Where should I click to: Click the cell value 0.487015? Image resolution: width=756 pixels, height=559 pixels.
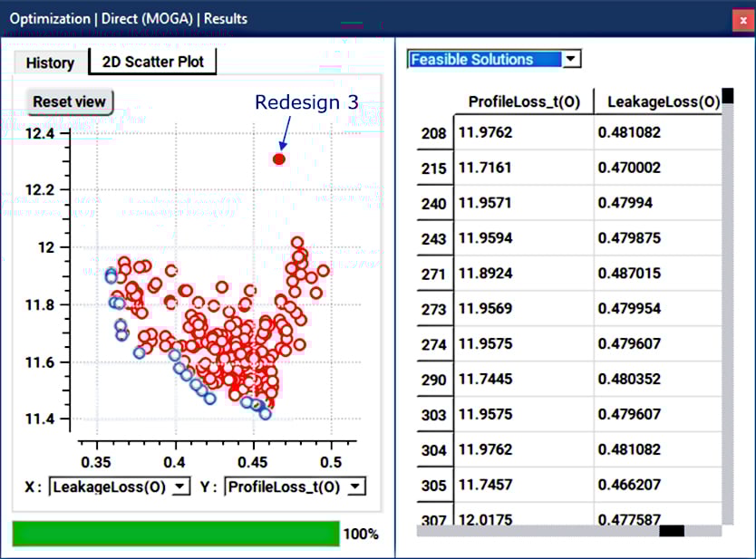pos(629,274)
